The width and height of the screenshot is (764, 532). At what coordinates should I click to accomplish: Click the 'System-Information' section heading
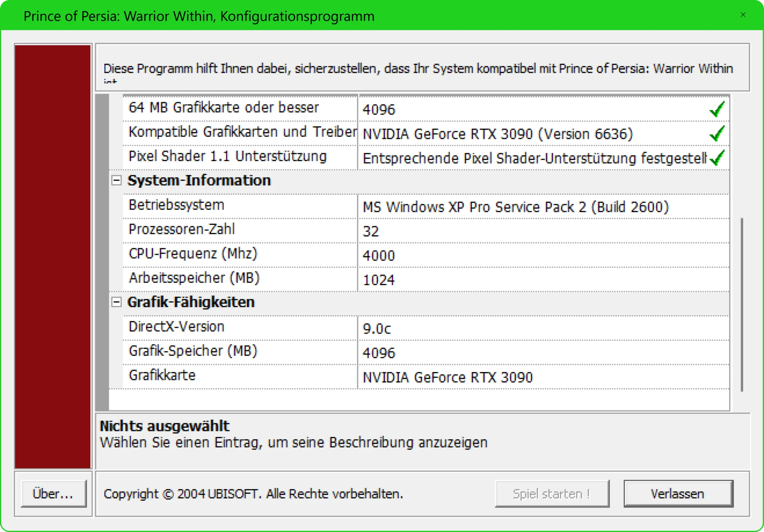coord(199,181)
